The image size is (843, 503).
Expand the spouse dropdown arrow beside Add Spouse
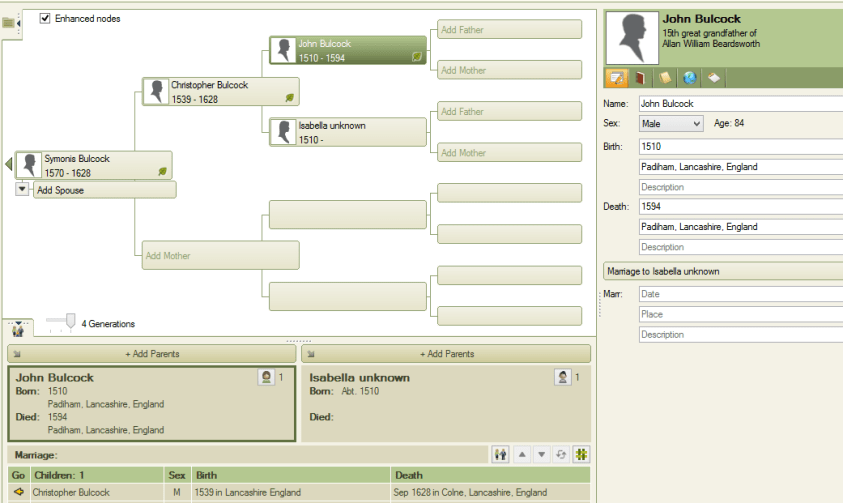[x=22, y=190]
